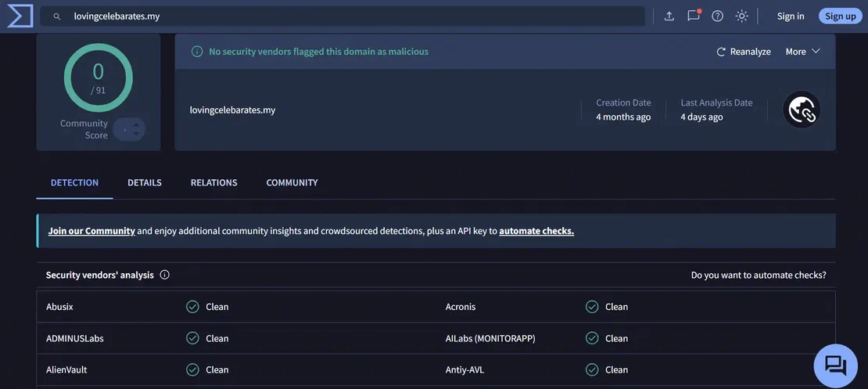Viewport: 868px width, 389px height.
Task: Click the search field containing lovingcelebarates.my
Action: point(343,16)
